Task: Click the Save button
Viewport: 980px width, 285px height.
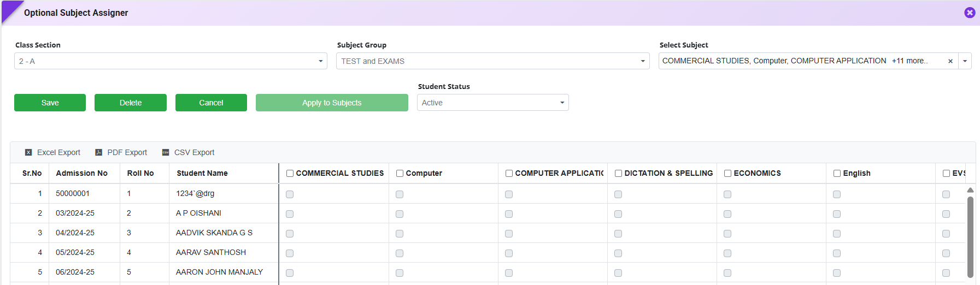Action: 50,103
